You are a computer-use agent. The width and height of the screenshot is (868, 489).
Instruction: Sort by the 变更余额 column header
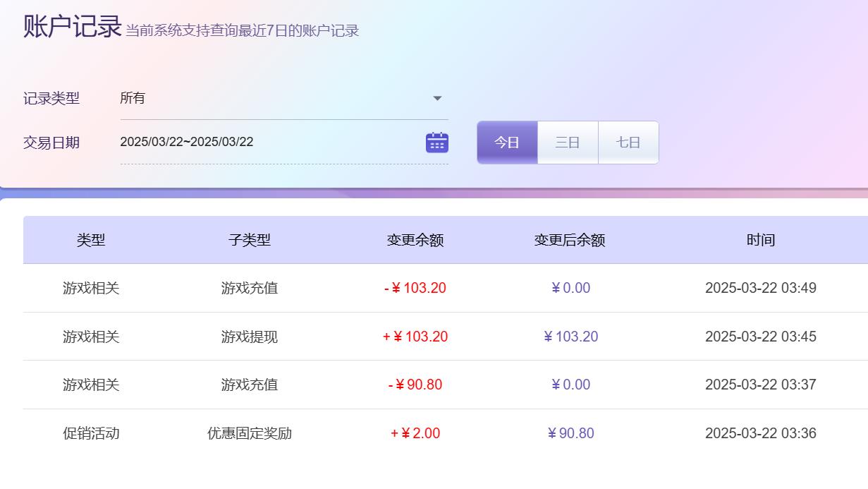tap(415, 240)
